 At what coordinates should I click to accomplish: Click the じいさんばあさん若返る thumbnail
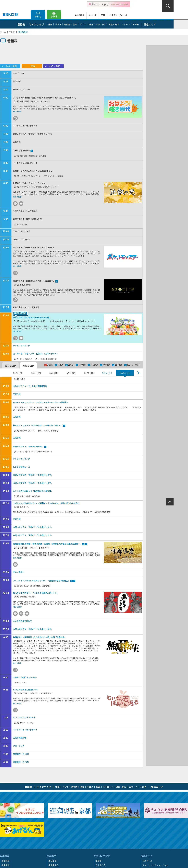123,699
